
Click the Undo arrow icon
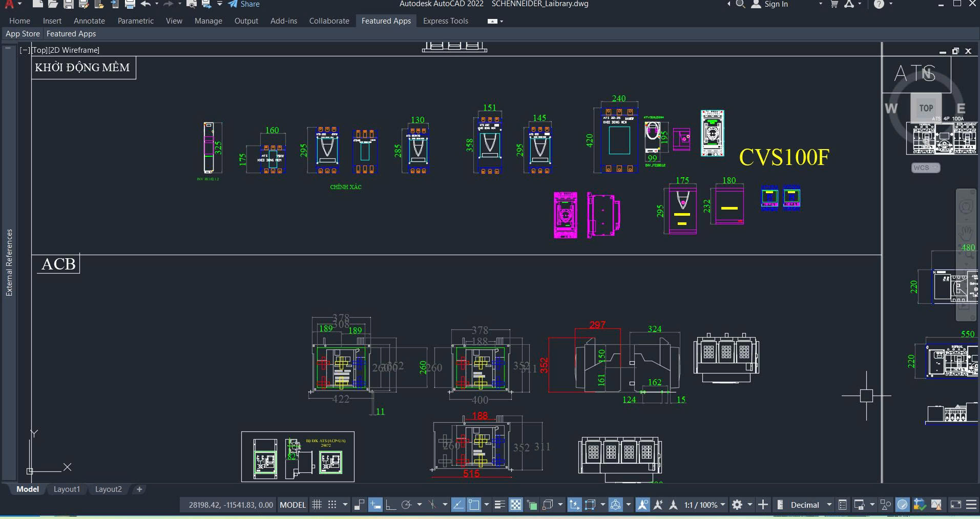(145, 4)
